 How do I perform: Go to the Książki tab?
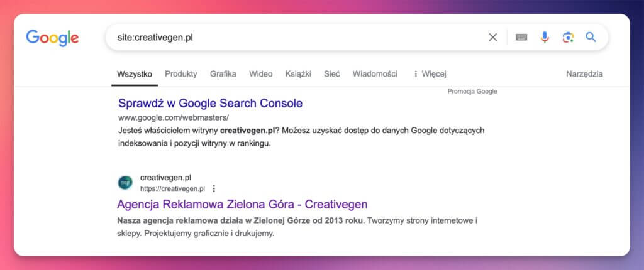pos(298,74)
